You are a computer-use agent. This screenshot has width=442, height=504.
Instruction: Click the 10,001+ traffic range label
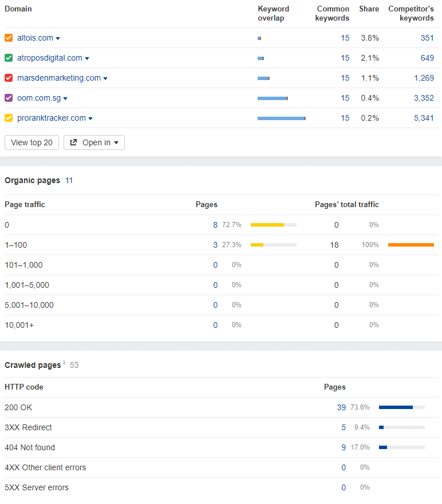coord(19,325)
